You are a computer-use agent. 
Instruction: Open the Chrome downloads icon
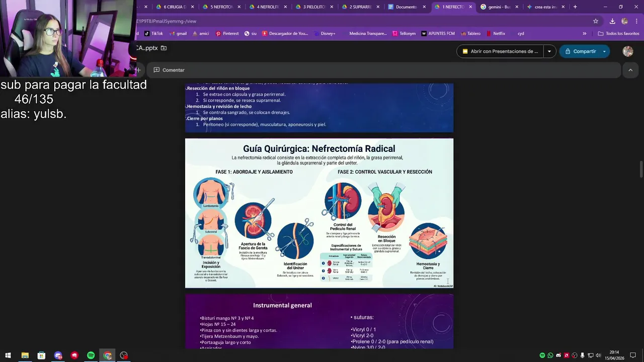point(612,21)
